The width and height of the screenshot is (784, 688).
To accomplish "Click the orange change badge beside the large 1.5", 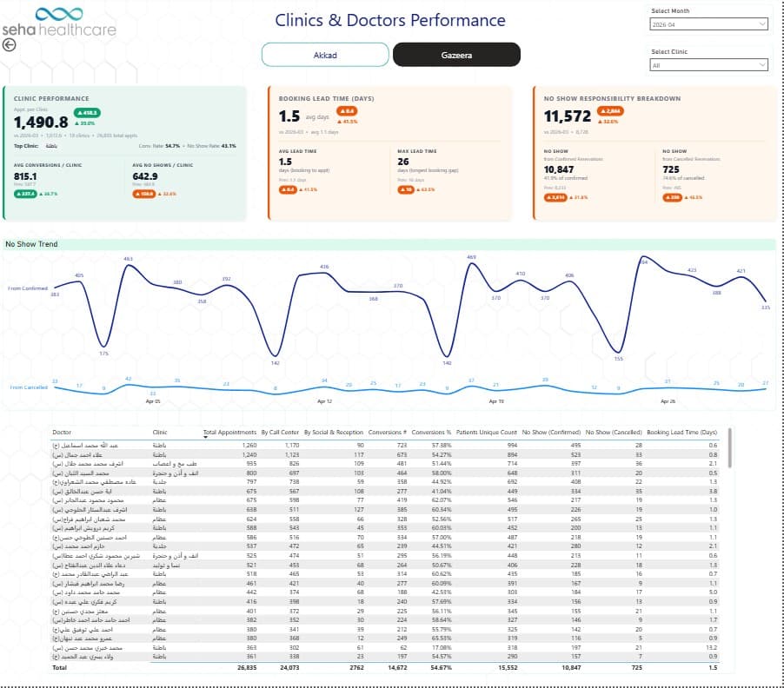I will coord(347,111).
